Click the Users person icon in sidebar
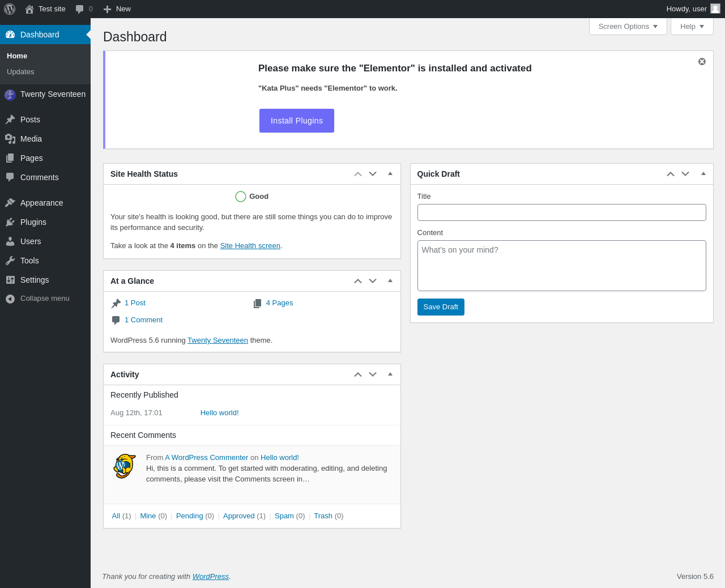The width and height of the screenshot is (725, 588). [10, 241]
